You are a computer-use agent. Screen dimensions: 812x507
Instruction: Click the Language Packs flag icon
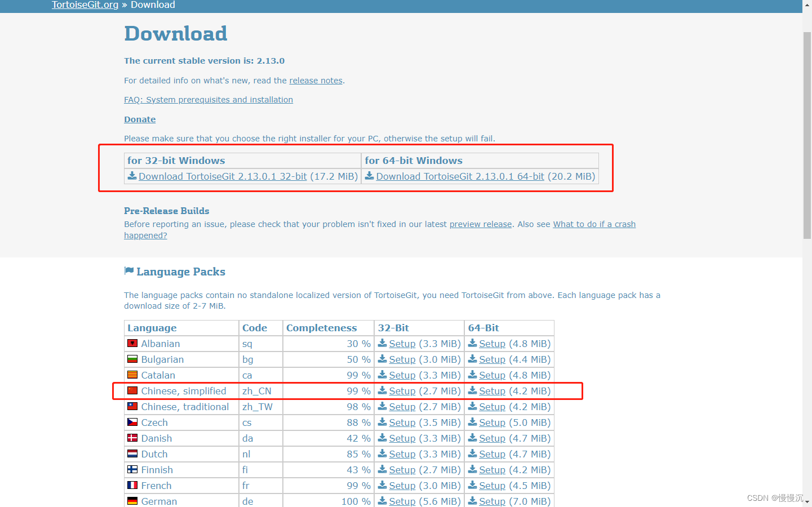(x=129, y=271)
